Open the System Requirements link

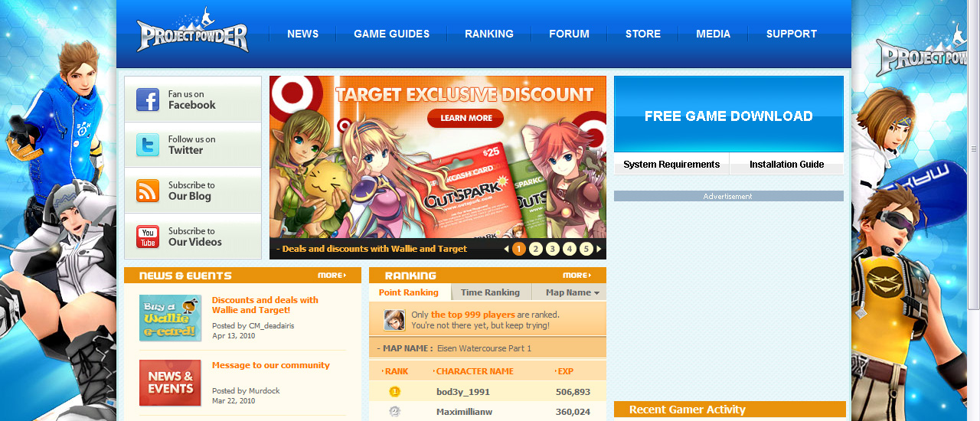(x=671, y=164)
